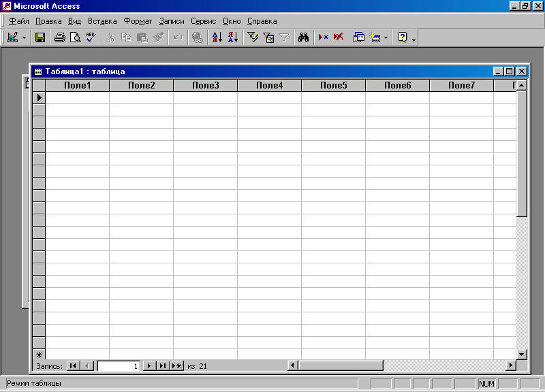Toggle the Apply Filter funnel icon
The image size is (545, 392).
tap(284, 37)
